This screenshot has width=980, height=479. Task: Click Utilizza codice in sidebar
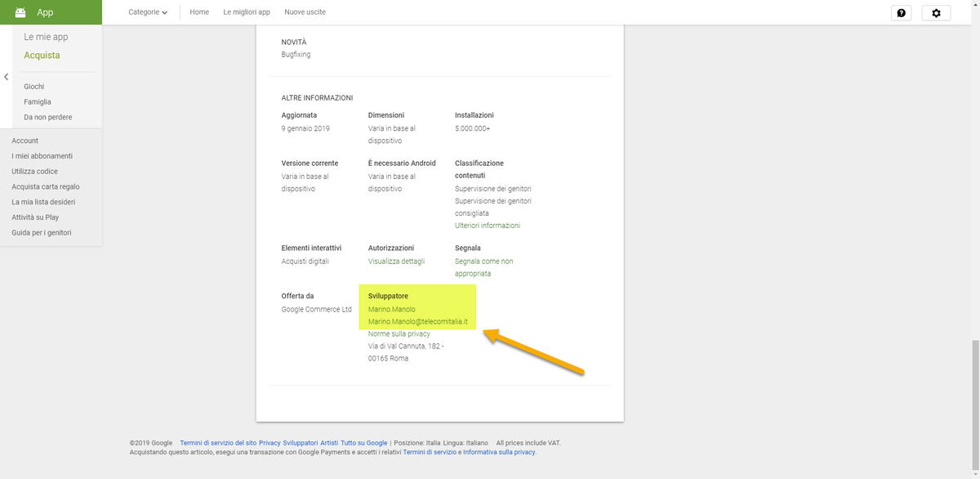coord(34,172)
